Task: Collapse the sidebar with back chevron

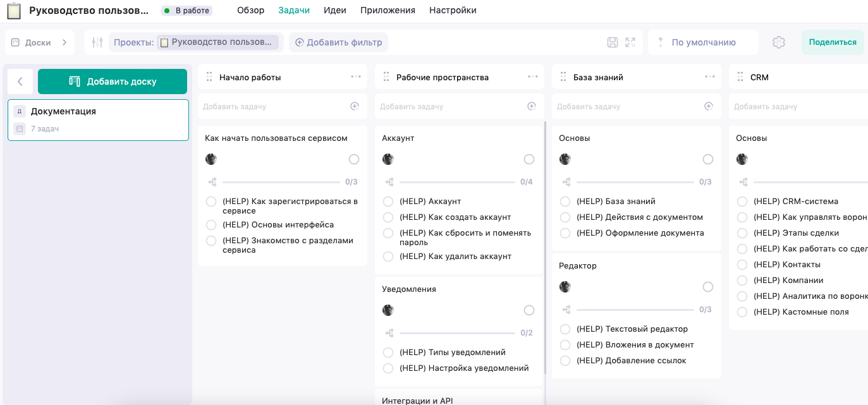Action: pos(20,81)
